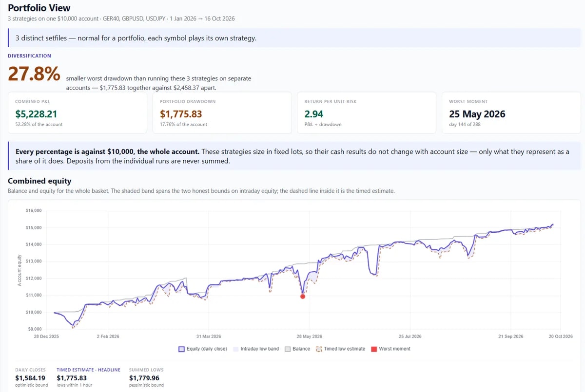Image resolution: width=585 pixels, height=392 pixels.
Task: Click the subtitle listing GER40, GBPUSD, USDJPY
Action: [121, 19]
